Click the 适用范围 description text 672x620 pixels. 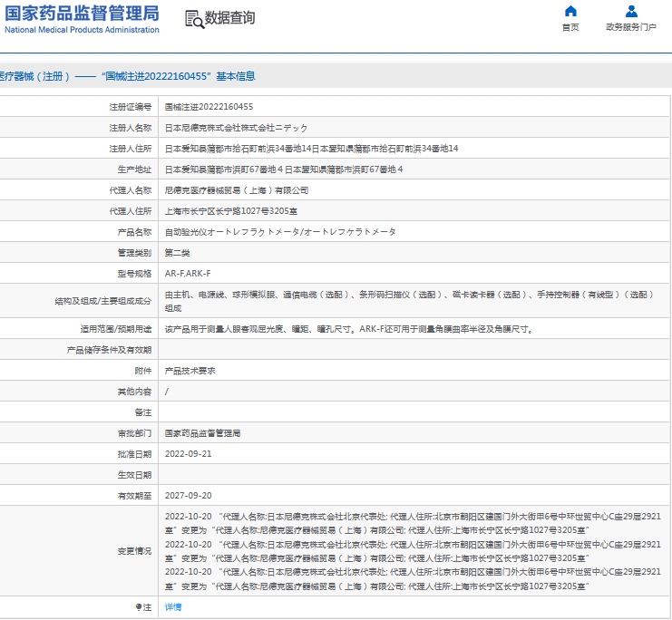tap(349, 329)
